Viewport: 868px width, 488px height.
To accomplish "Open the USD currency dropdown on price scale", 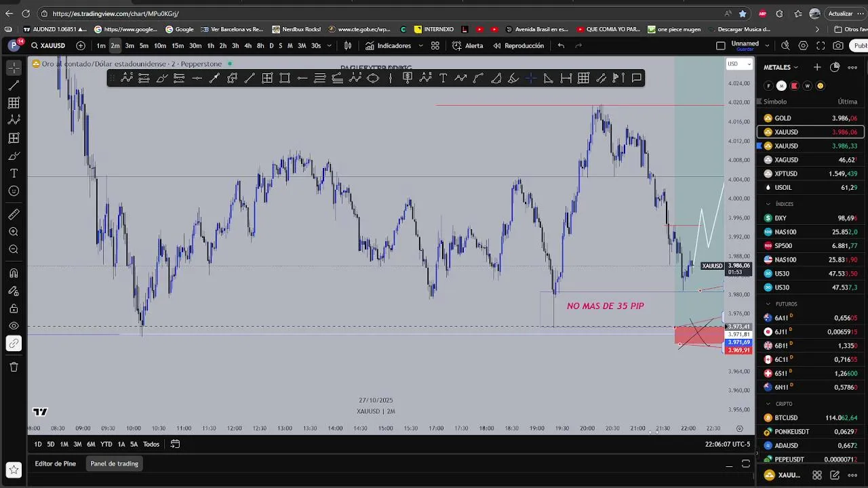I will (738, 64).
